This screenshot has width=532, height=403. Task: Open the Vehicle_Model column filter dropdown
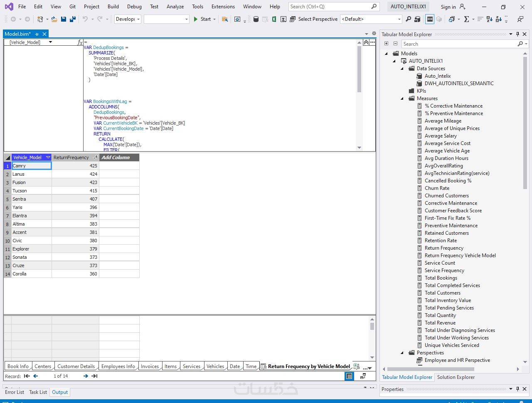coord(48,157)
